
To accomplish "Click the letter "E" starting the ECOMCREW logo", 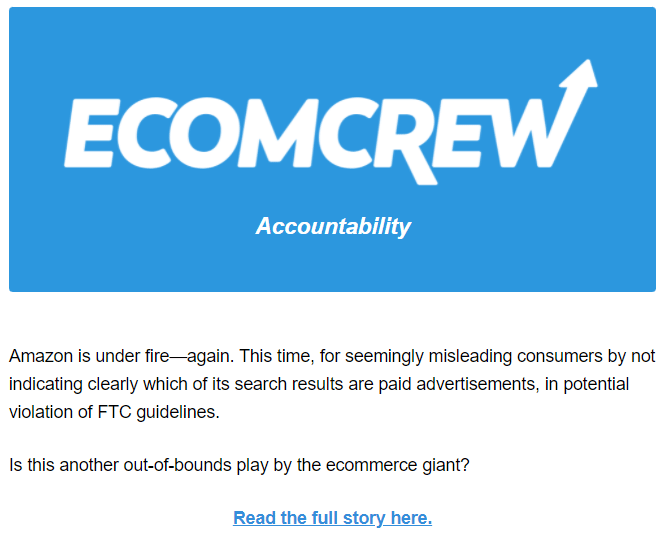I will click(x=91, y=133).
